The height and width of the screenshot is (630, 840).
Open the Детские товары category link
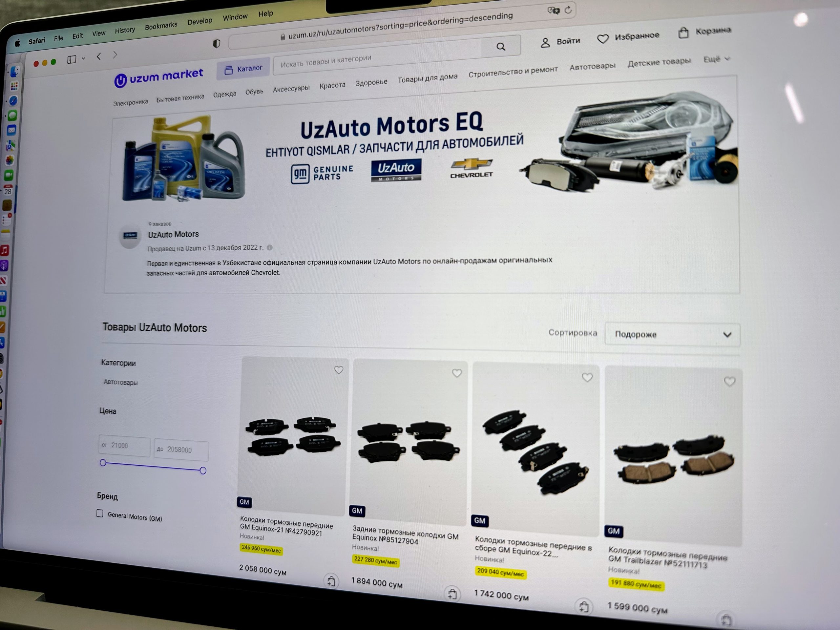click(x=659, y=62)
